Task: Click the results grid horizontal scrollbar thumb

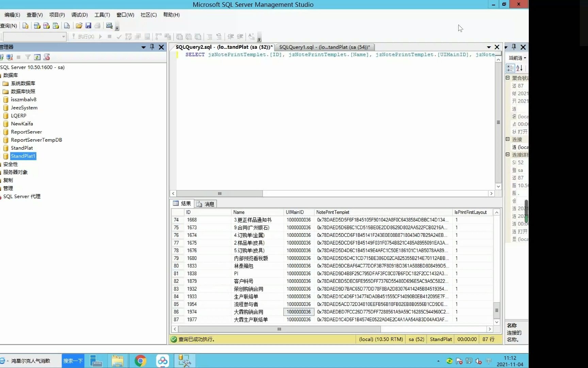Action: 279,329
